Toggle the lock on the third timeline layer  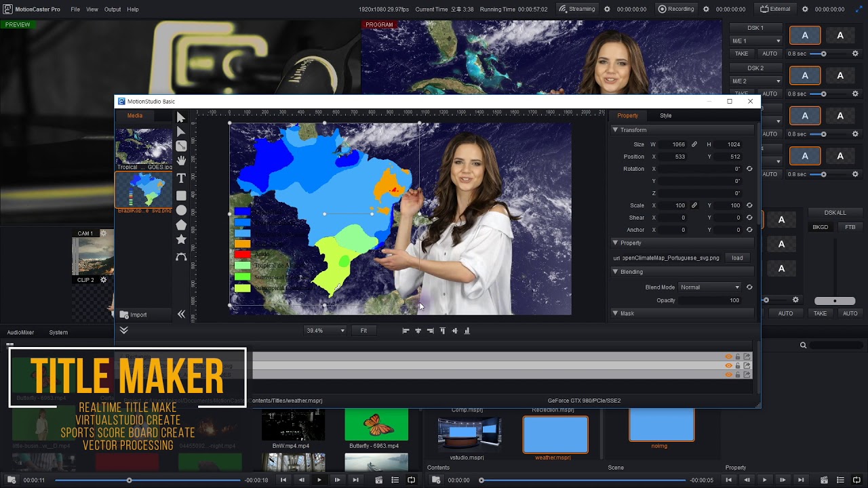pyautogui.click(x=738, y=374)
